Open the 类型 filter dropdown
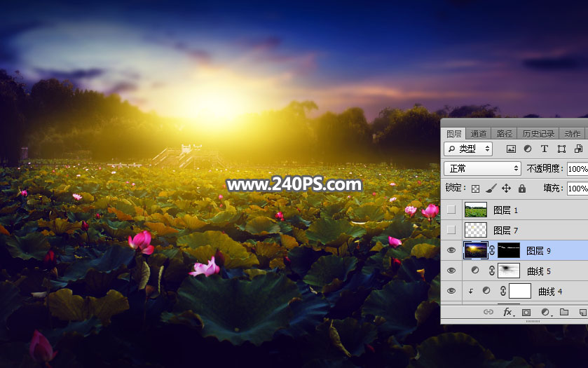Viewport: 588px width, 368px height. point(468,149)
